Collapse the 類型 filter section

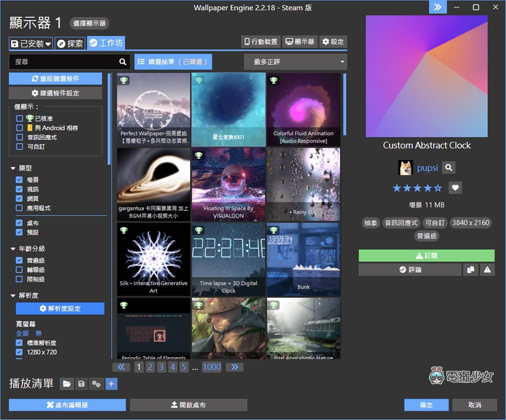tap(13, 168)
